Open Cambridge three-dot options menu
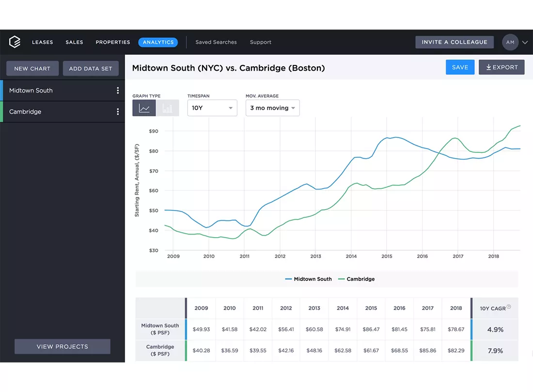Viewport: 533px width, 392px height. click(118, 112)
